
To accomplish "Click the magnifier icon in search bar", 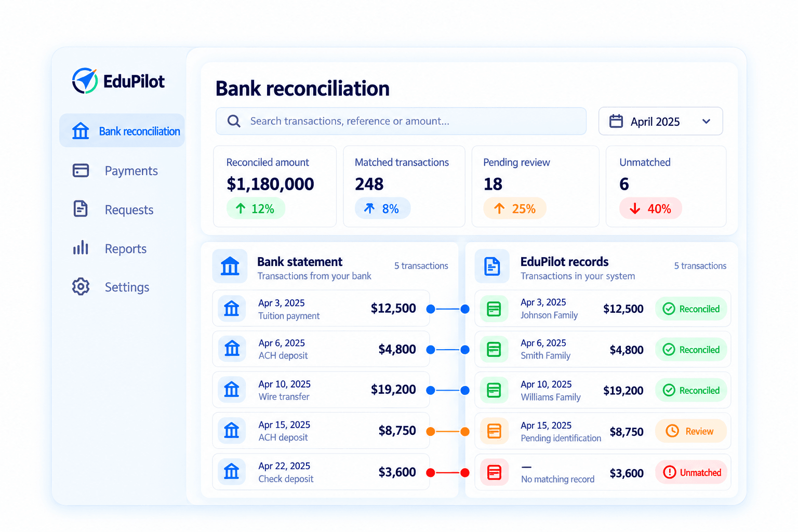I will point(234,121).
